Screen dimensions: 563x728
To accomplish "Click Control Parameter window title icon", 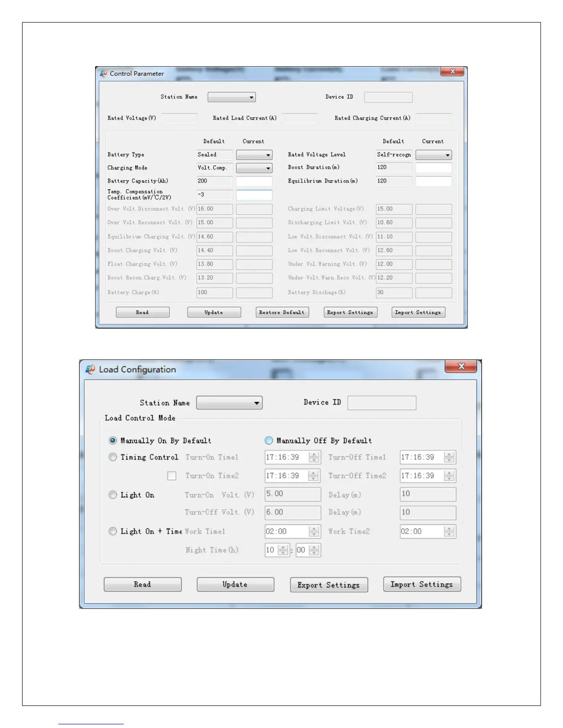I will [x=103, y=74].
